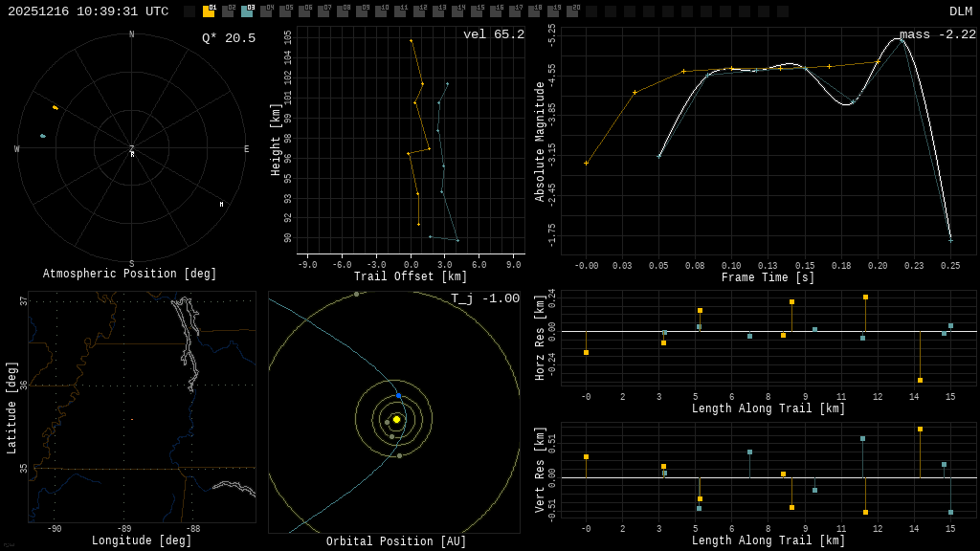The width and height of the screenshot is (980, 551).
Task: Click the T_j -1.00 readout
Action: click(x=485, y=298)
